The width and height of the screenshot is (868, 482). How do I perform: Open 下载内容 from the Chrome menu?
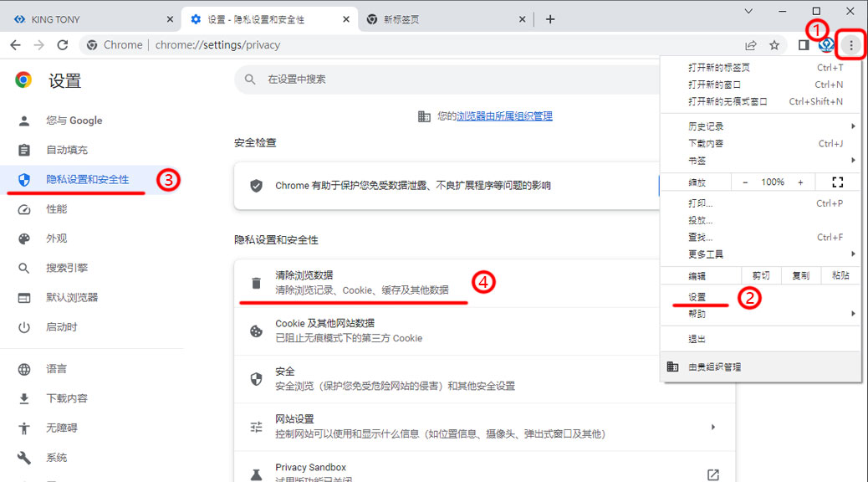coord(761,143)
